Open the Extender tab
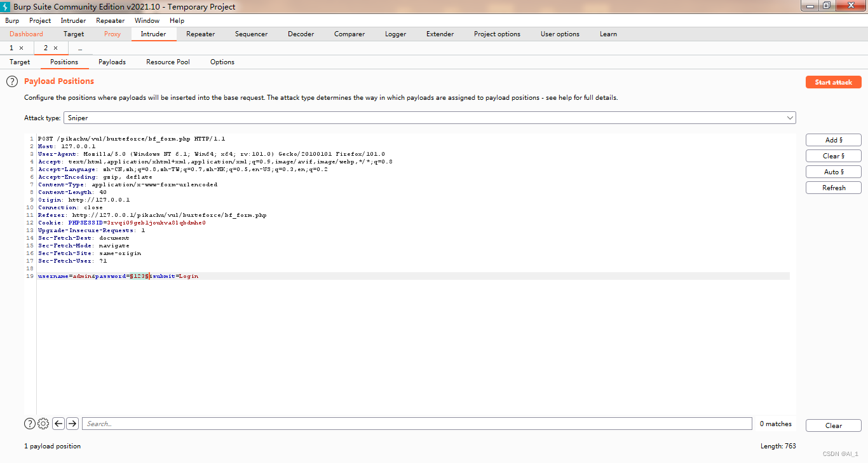The width and height of the screenshot is (868, 463). pyautogui.click(x=440, y=34)
